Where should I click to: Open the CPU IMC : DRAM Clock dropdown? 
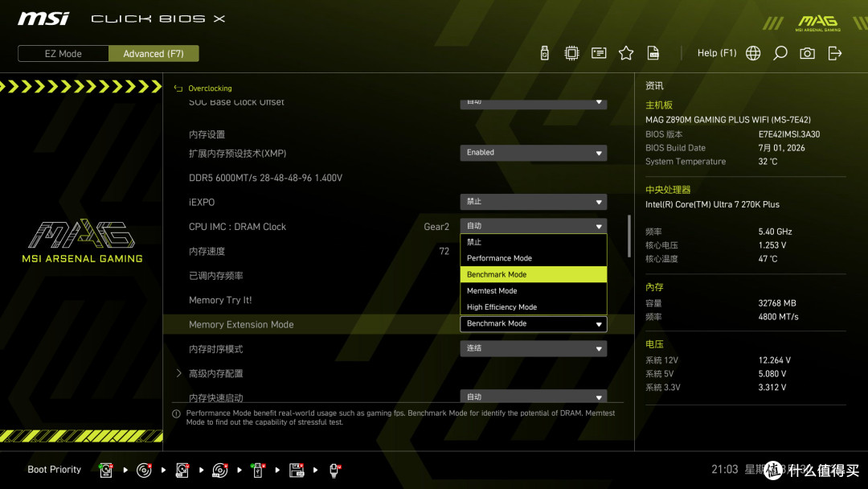533,226
